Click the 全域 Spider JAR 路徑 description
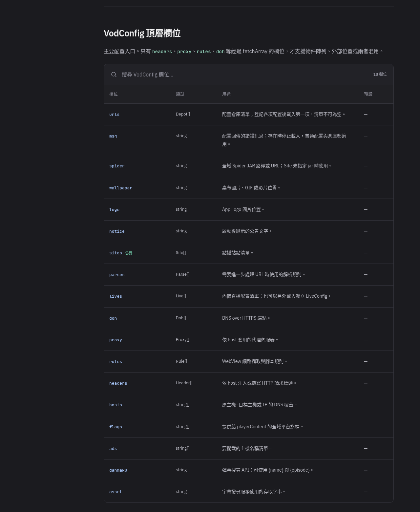The height and width of the screenshot is (512, 420). [277, 166]
